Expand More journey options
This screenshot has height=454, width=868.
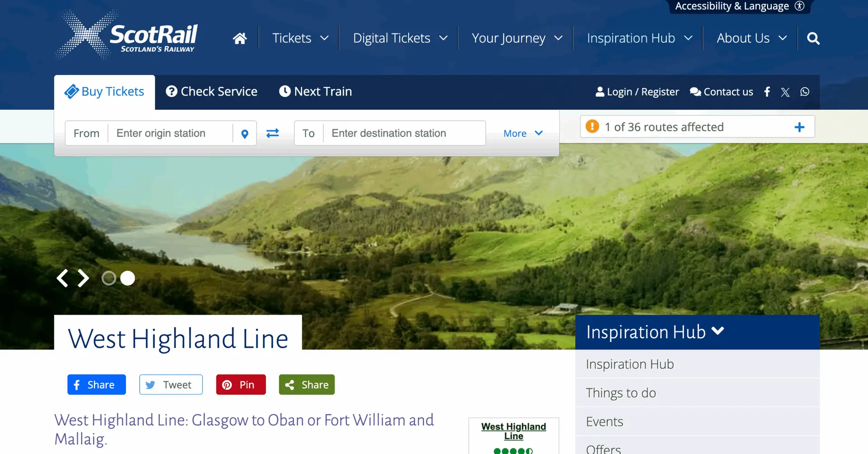pos(523,133)
